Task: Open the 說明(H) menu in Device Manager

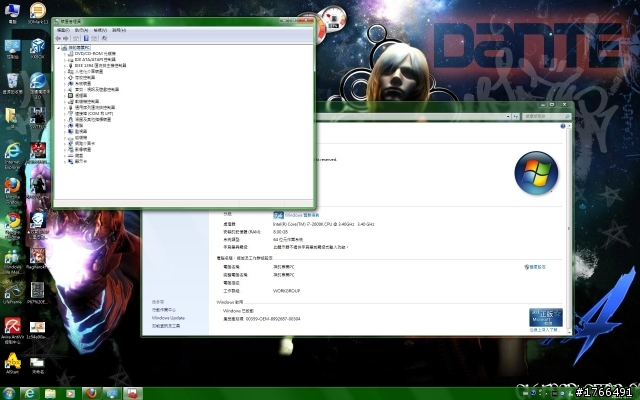Action: (119, 30)
